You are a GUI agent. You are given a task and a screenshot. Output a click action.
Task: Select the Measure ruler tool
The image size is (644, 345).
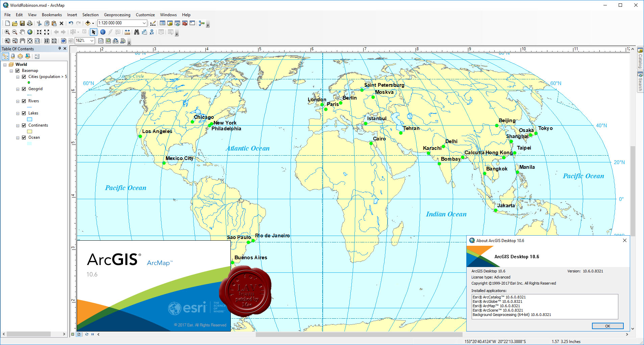pos(127,32)
